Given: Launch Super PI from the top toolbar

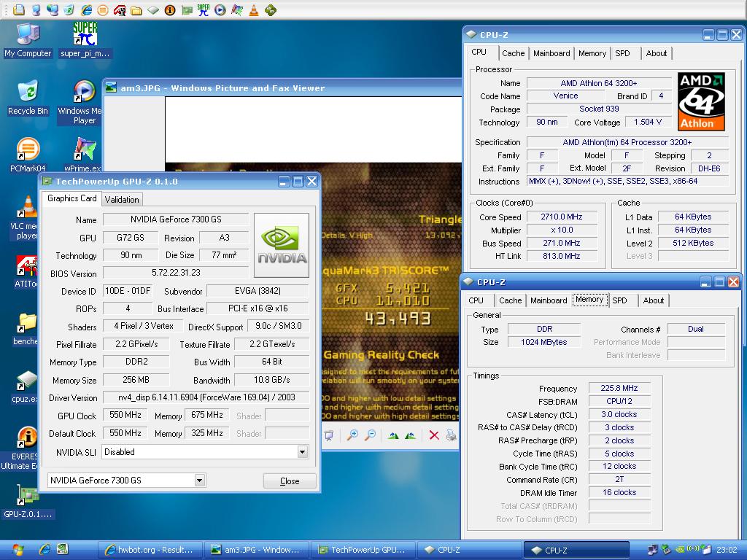Looking at the screenshot, I should click(204, 10).
